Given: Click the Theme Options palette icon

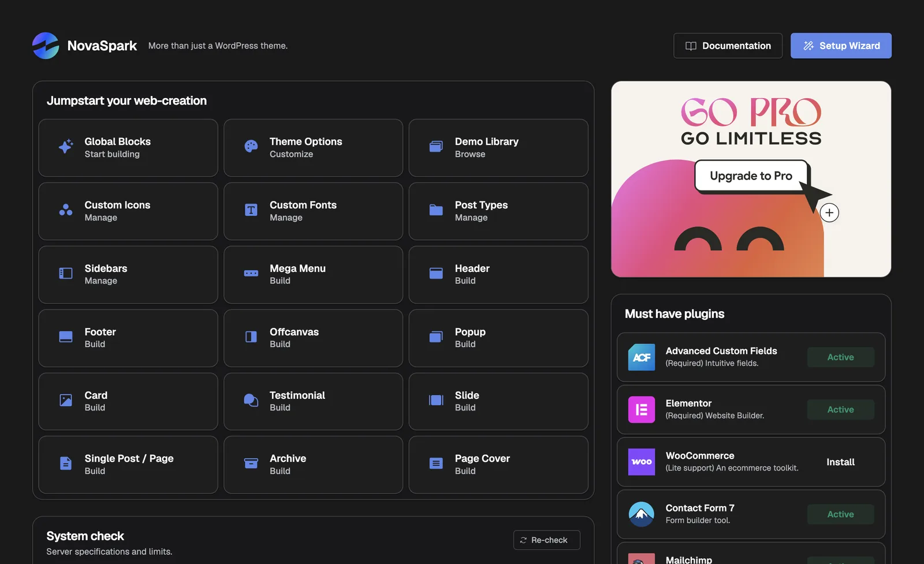Looking at the screenshot, I should (251, 147).
